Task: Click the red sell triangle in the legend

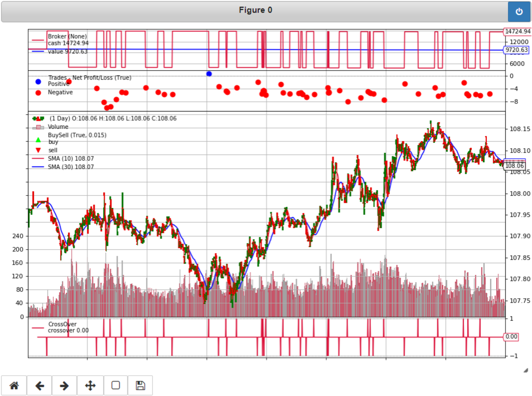Action: 38,150
